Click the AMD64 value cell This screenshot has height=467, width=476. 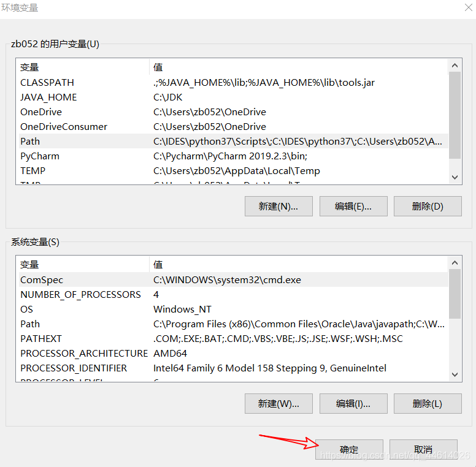click(171, 353)
